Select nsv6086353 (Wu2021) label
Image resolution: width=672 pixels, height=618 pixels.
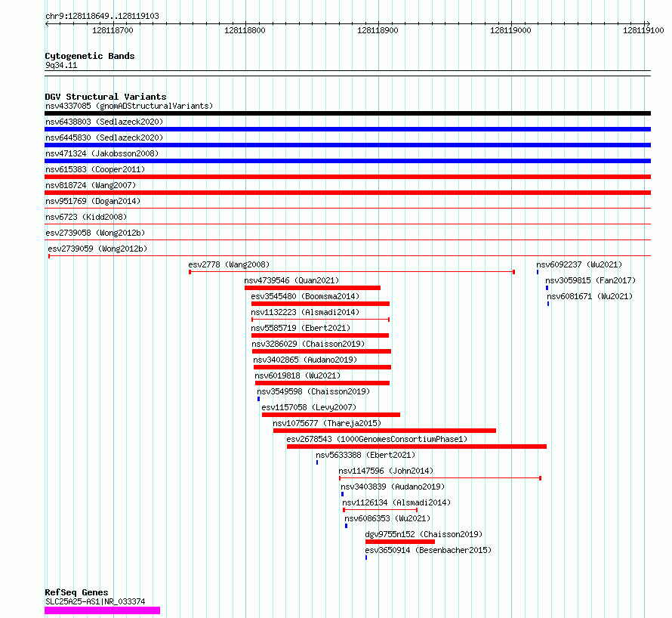pyautogui.click(x=387, y=518)
